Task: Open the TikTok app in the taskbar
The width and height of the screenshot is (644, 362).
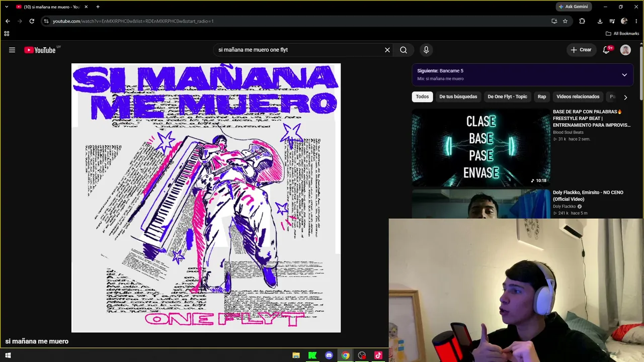Action: click(x=378, y=355)
